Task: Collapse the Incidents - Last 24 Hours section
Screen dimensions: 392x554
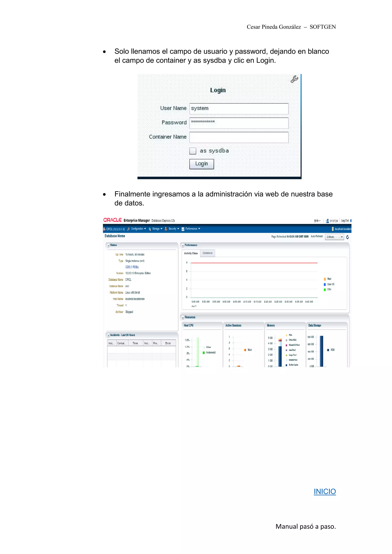Action: point(108,335)
